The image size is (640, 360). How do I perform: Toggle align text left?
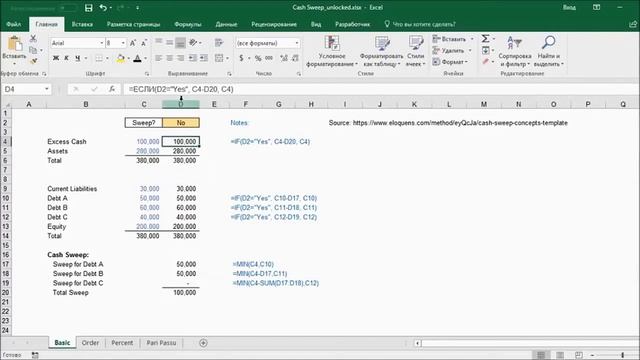(x=159, y=58)
